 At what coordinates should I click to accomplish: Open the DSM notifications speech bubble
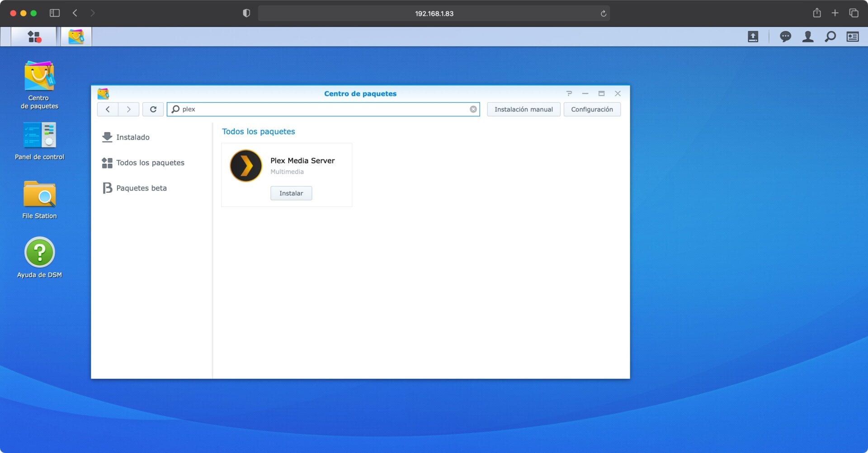tap(785, 37)
